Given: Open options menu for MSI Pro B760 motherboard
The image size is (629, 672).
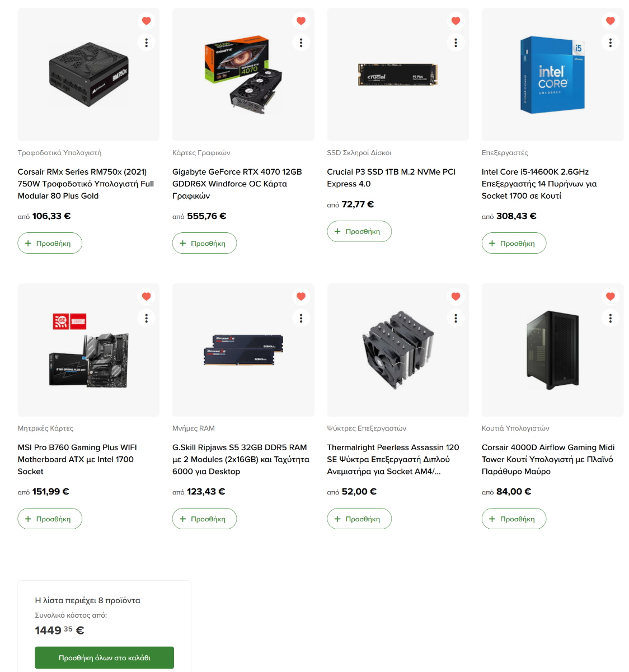Looking at the screenshot, I should [146, 318].
